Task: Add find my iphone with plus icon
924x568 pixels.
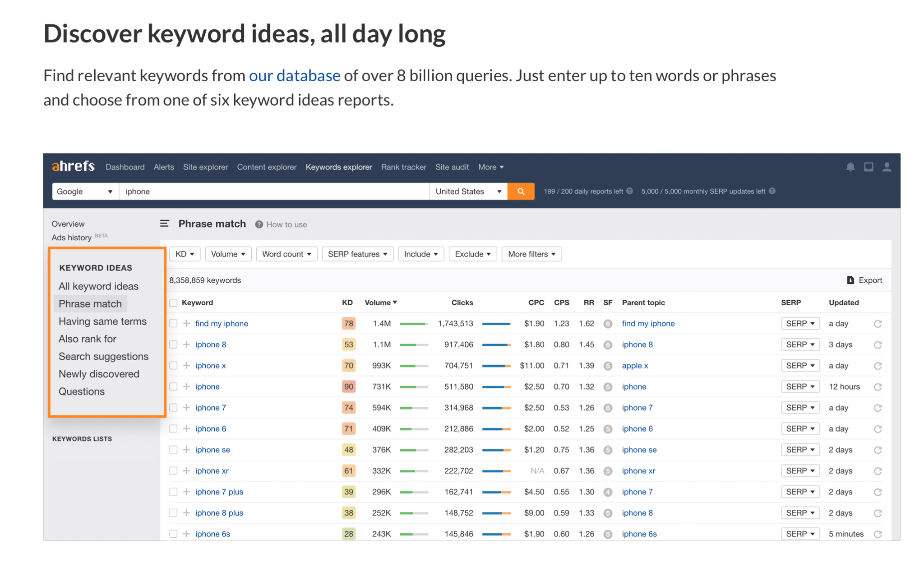Action: coord(186,323)
